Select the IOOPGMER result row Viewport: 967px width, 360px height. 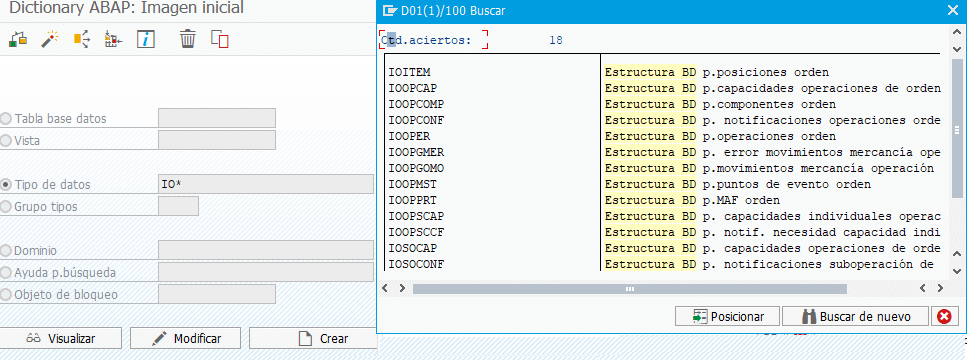[664, 152]
